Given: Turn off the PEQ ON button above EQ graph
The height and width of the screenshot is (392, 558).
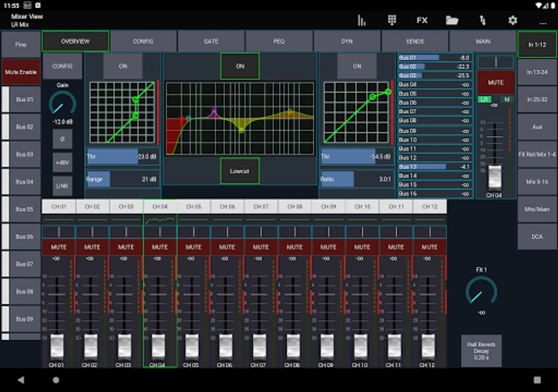Looking at the screenshot, I should [240, 66].
